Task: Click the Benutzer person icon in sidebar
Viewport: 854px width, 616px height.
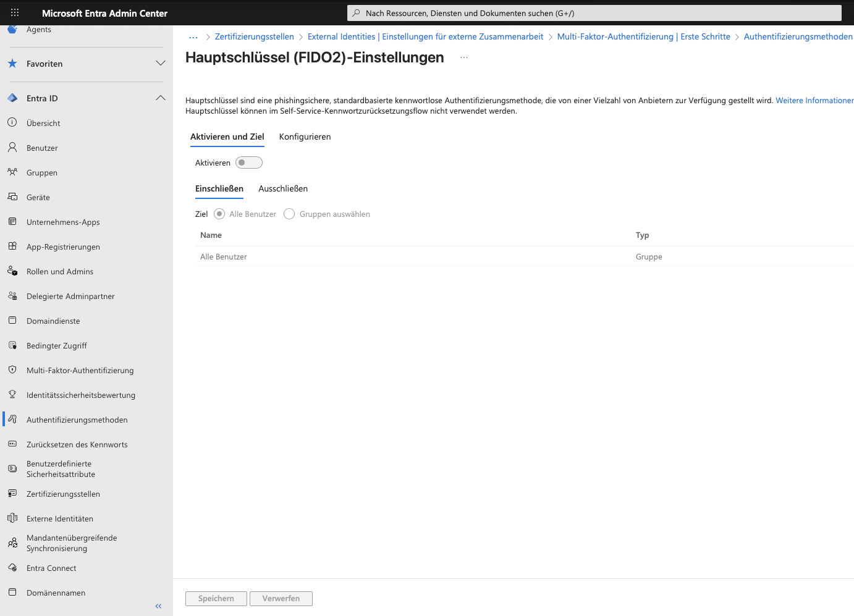Action: pyautogui.click(x=12, y=148)
